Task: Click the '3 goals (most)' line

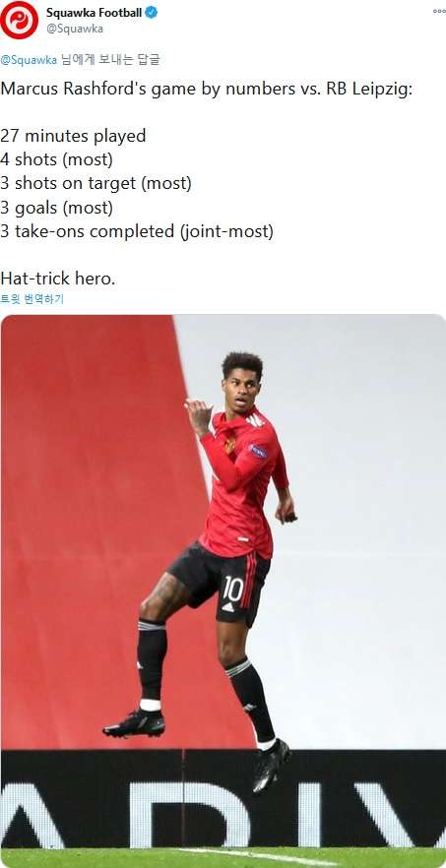Action: point(56,209)
